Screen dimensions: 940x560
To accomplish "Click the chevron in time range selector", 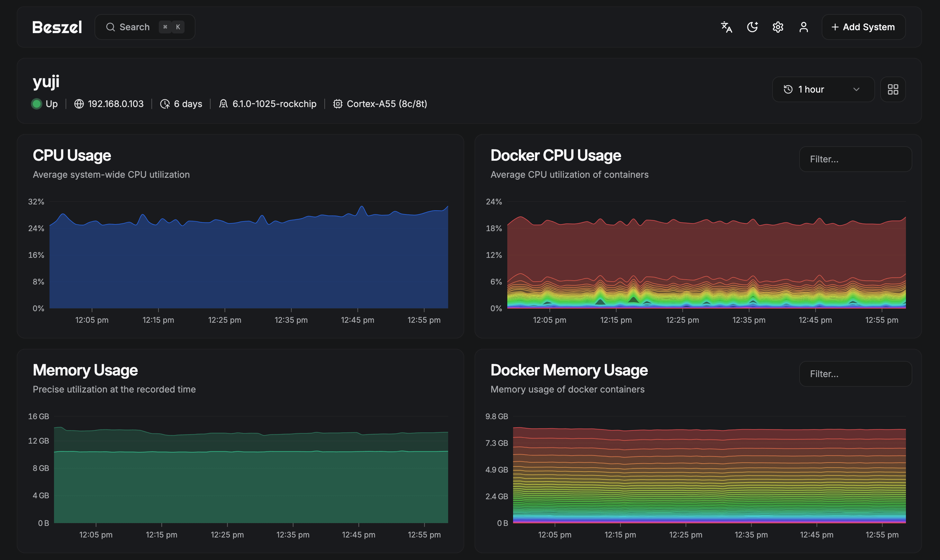I will click(856, 89).
